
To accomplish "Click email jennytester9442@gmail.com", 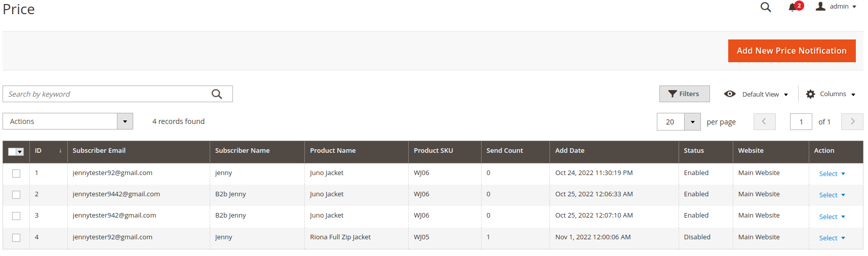I will click(116, 194).
